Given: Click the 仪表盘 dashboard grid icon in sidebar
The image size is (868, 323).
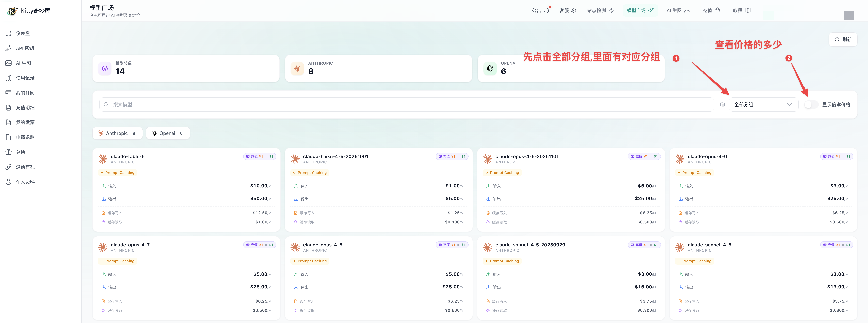Looking at the screenshot, I should [8, 33].
